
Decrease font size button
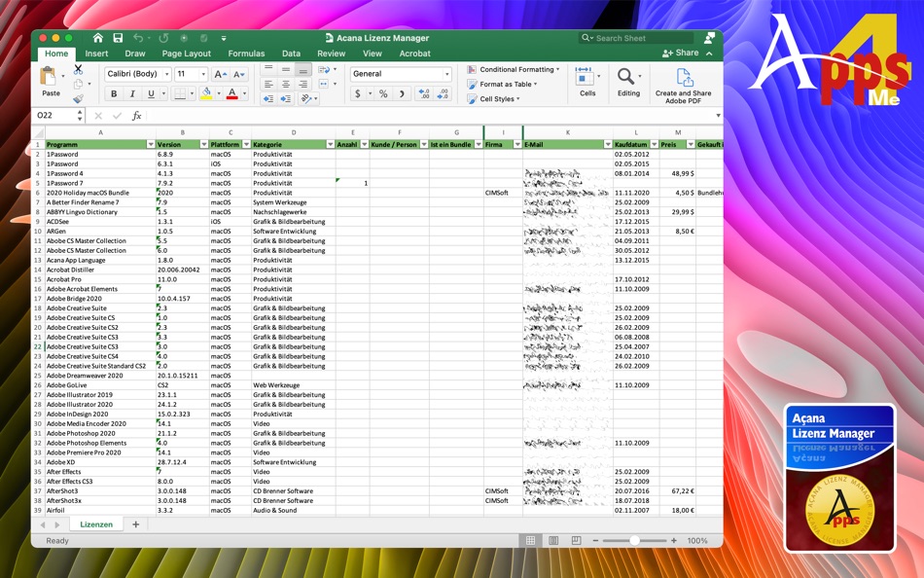pos(238,74)
